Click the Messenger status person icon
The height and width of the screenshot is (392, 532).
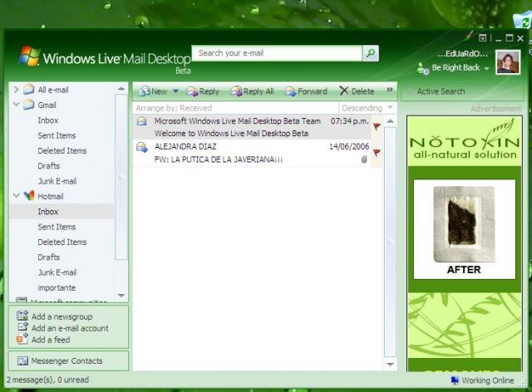pyautogui.click(x=423, y=68)
